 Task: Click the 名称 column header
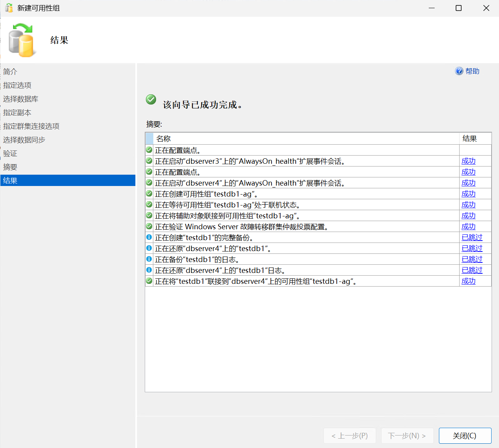point(163,139)
